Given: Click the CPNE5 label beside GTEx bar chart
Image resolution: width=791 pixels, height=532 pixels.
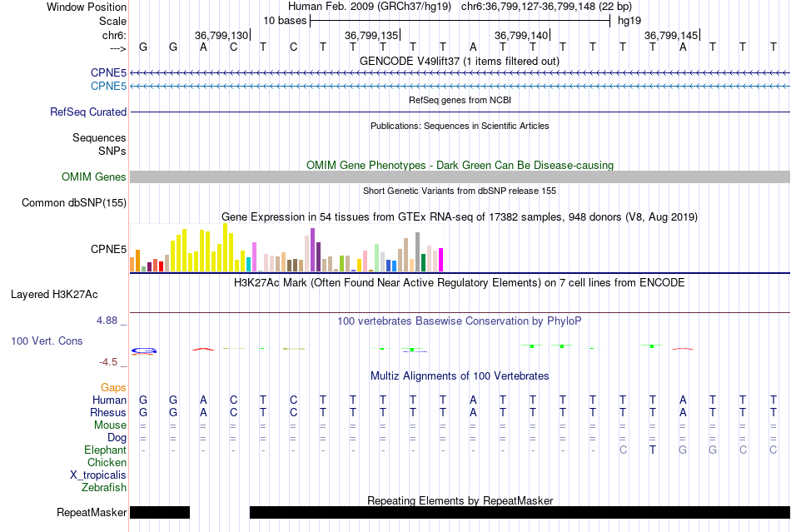Looking at the screenshot, I should 108,249.
